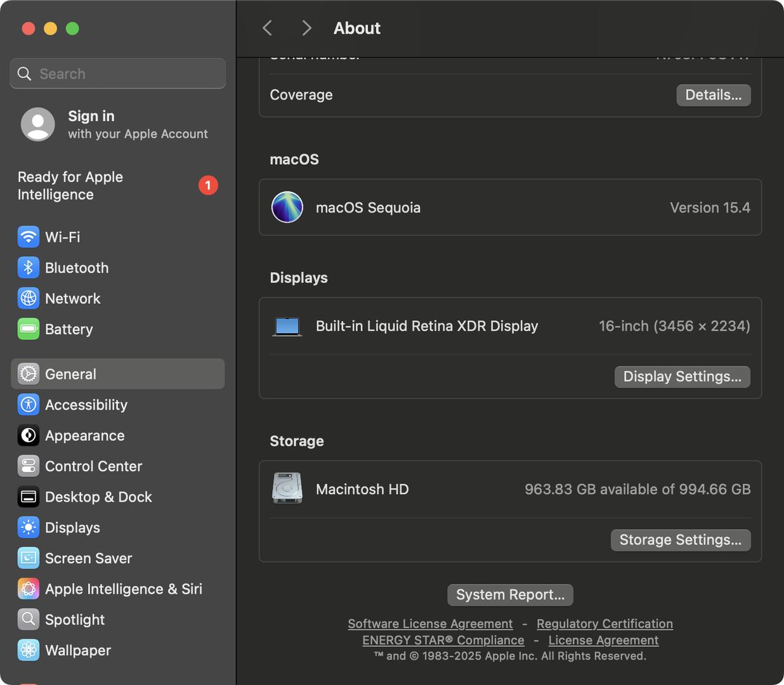Open Wi-Fi settings icon in sidebar

click(x=29, y=237)
